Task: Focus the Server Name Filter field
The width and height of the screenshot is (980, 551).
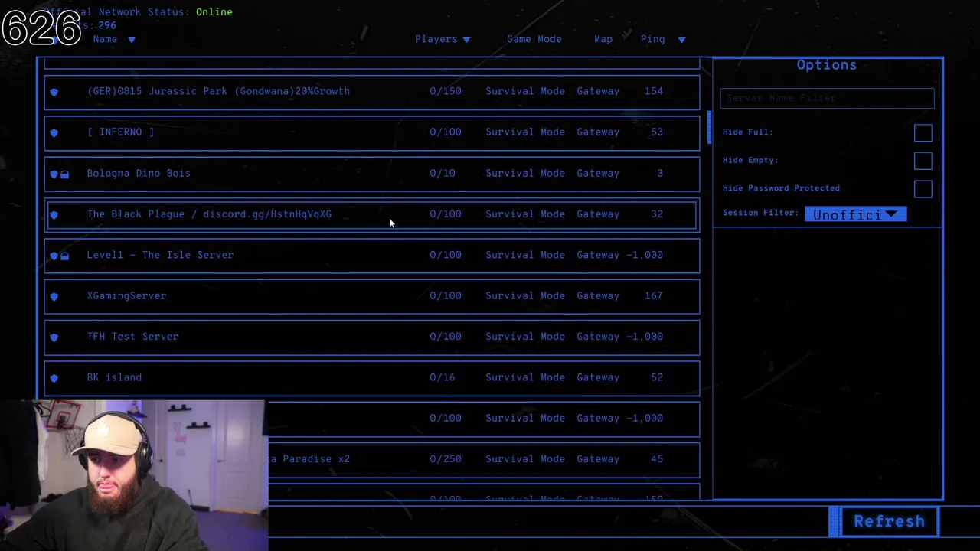Action: tap(827, 98)
